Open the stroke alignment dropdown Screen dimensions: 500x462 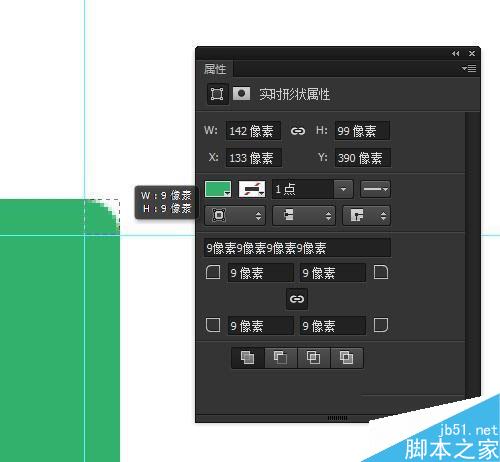(235, 216)
